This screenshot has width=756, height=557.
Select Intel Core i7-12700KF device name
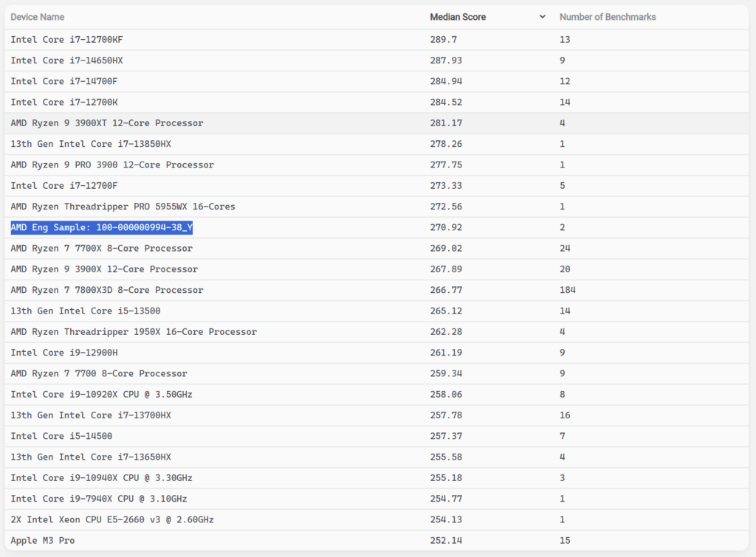click(66, 40)
